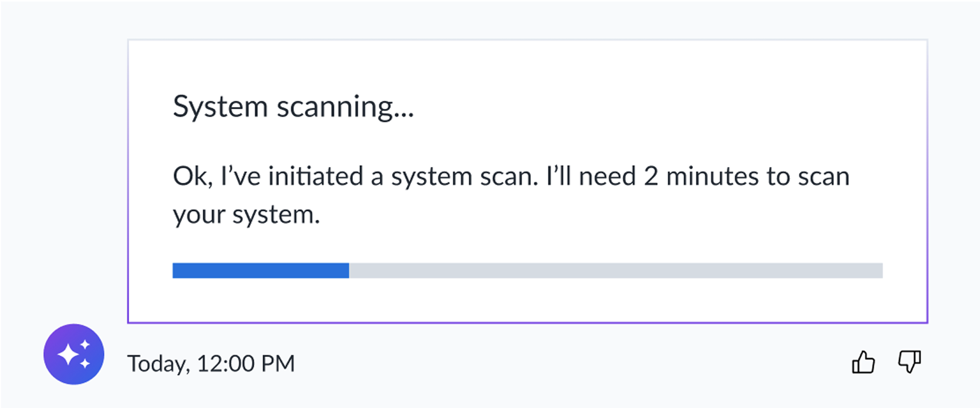Click the "your system." line of text
Screen dimensions: 980x408
[246, 215]
